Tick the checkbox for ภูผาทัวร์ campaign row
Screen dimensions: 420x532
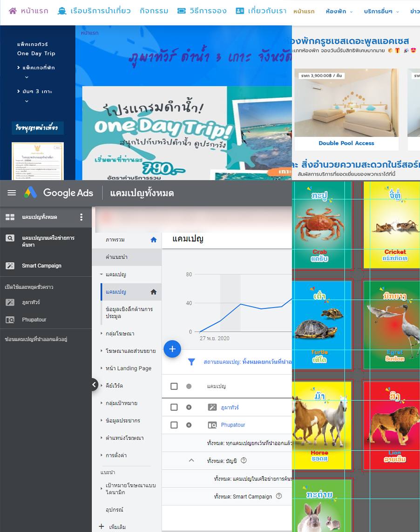(x=174, y=407)
